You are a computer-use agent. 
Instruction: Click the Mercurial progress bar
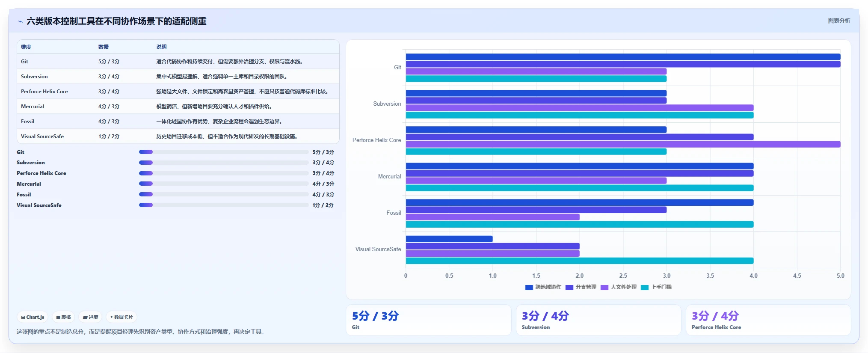[224, 184]
